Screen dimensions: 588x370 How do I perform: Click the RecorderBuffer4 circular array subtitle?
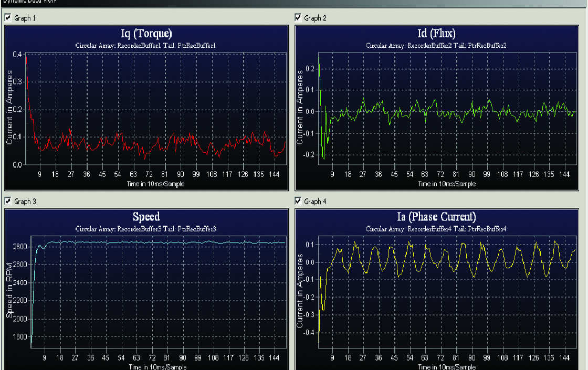[436, 229]
